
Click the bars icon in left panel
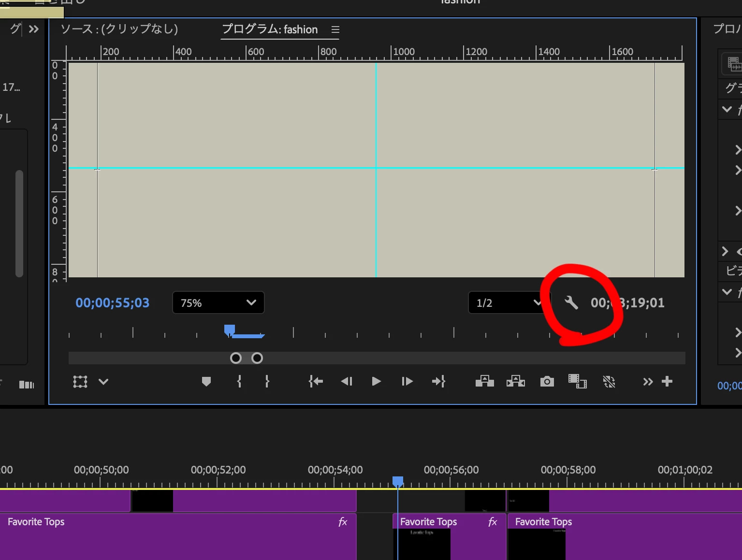coord(27,385)
